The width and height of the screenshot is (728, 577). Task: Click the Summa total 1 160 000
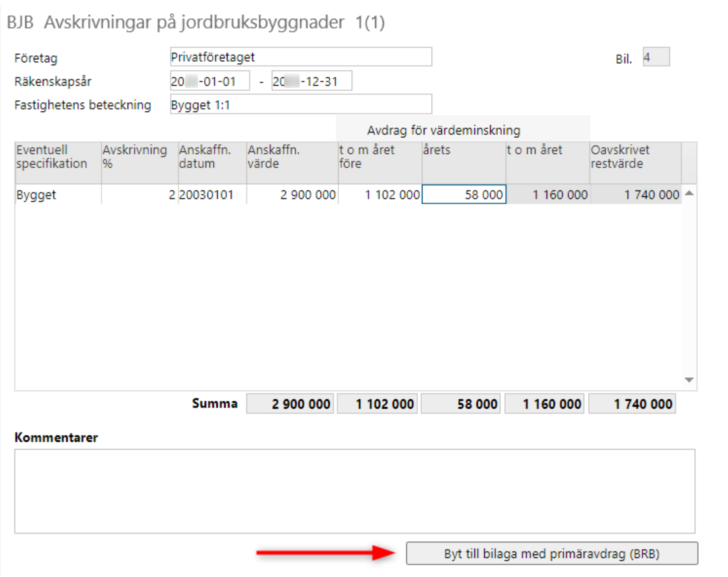544,404
